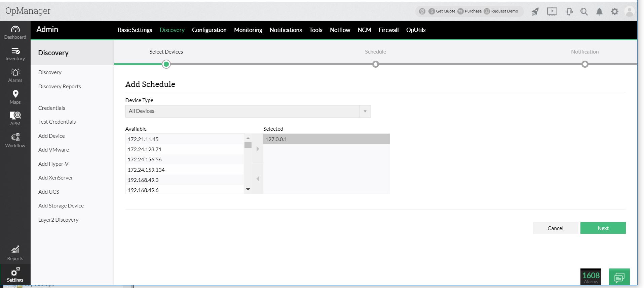Click the gear icon in top bar
The height and width of the screenshot is (288, 644).
[615, 11]
